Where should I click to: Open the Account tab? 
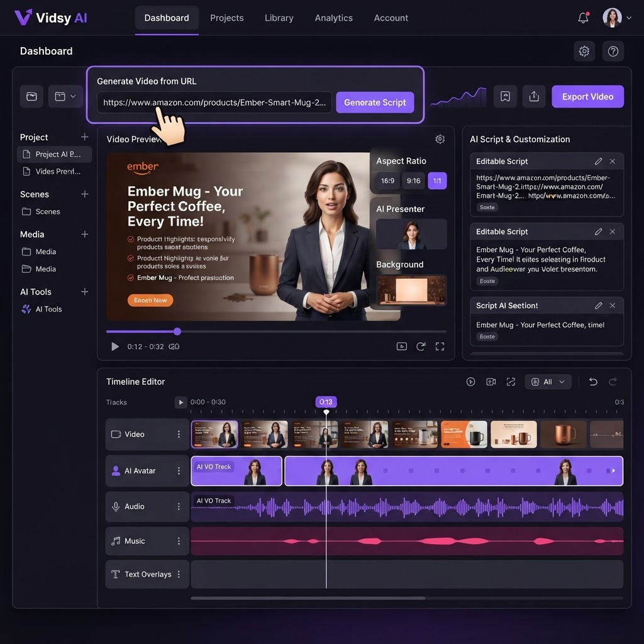coord(391,18)
